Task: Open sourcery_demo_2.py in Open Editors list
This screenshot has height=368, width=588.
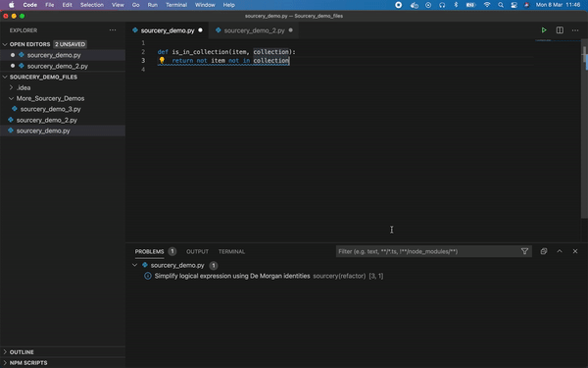Action: click(63, 66)
